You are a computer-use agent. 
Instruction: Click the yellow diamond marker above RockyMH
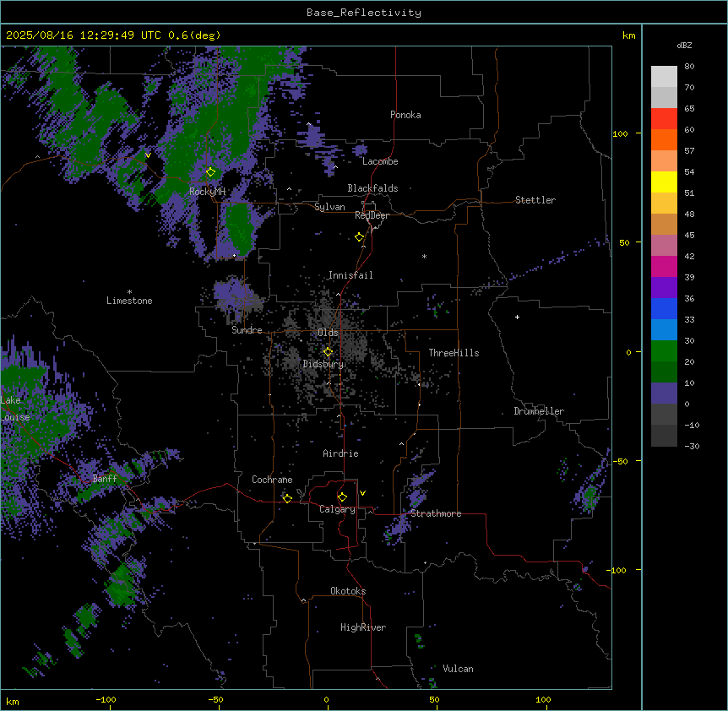(211, 172)
